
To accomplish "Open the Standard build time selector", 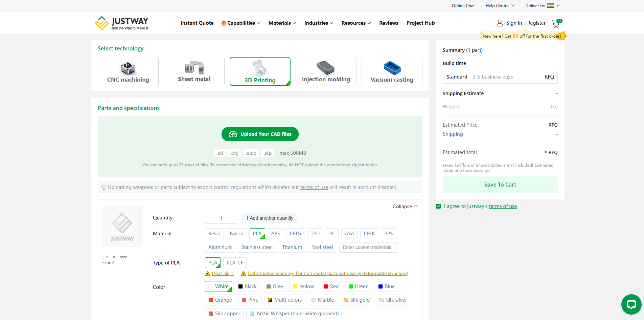I will pos(500,77).
